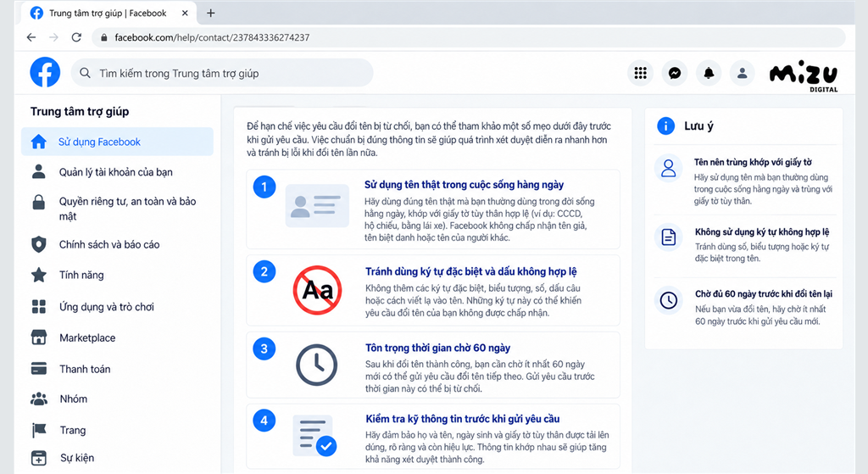868x474 pixels.
Task: Open Messenger from header icon
Action: pos(674,73)
